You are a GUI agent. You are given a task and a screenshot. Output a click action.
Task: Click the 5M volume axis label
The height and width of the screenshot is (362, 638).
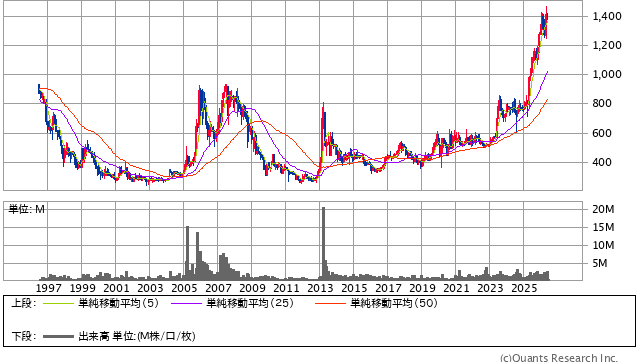pyautogui.click(x=600, y=263)
